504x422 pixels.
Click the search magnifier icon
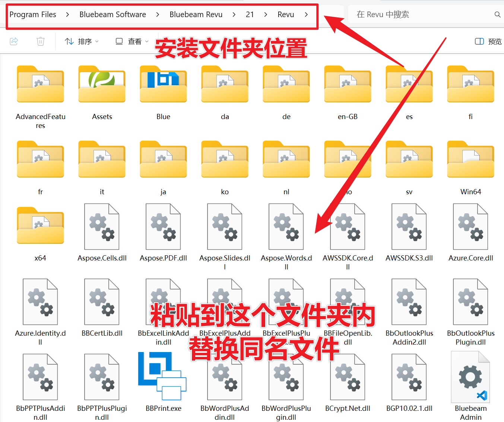coord(497,15)
